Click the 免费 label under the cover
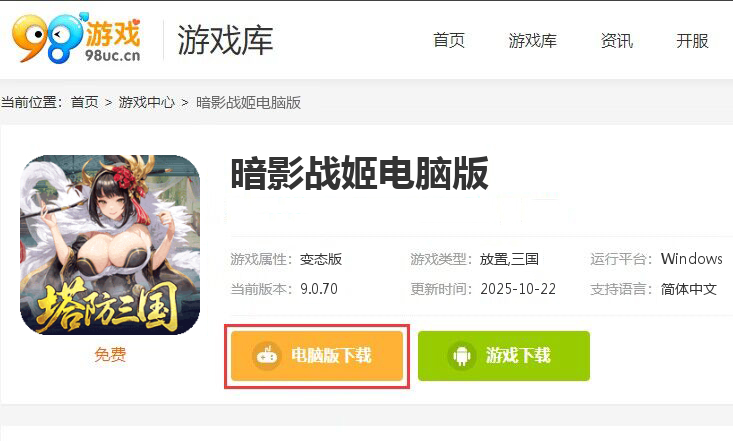 (110, 355)
